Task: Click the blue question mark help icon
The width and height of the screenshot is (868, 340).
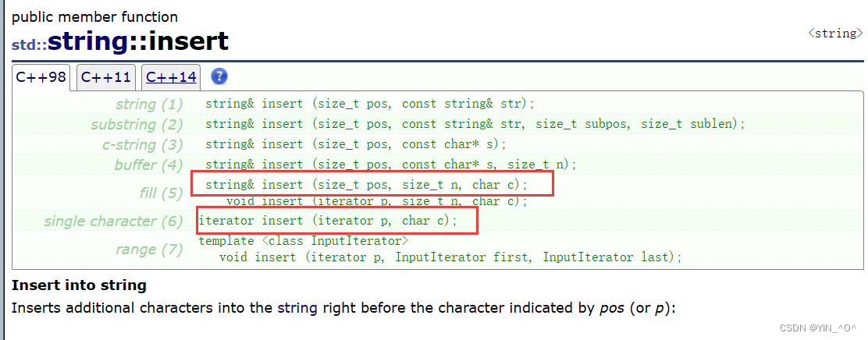Action: pos(219,76)
